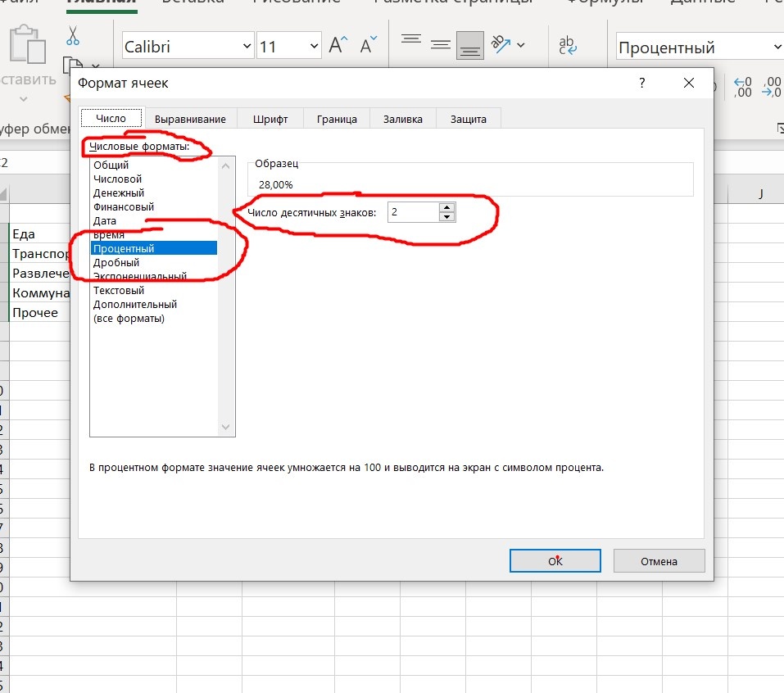Image resolution: width=784 pixels, height=693 pixels.
Task: Select the Экспоненциальный format
Action: (x=154, y=277)
